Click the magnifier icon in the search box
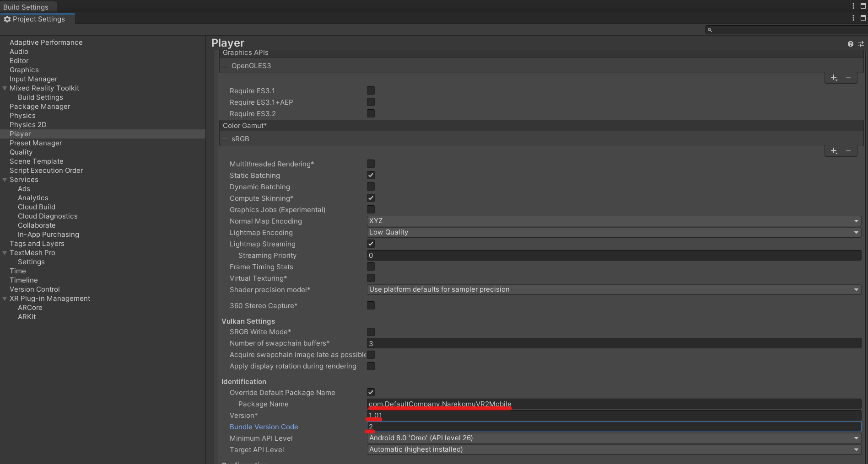Image resolution: width=868 pixels, height=464 pixels. pyautogui.click(x=710, y=30)
